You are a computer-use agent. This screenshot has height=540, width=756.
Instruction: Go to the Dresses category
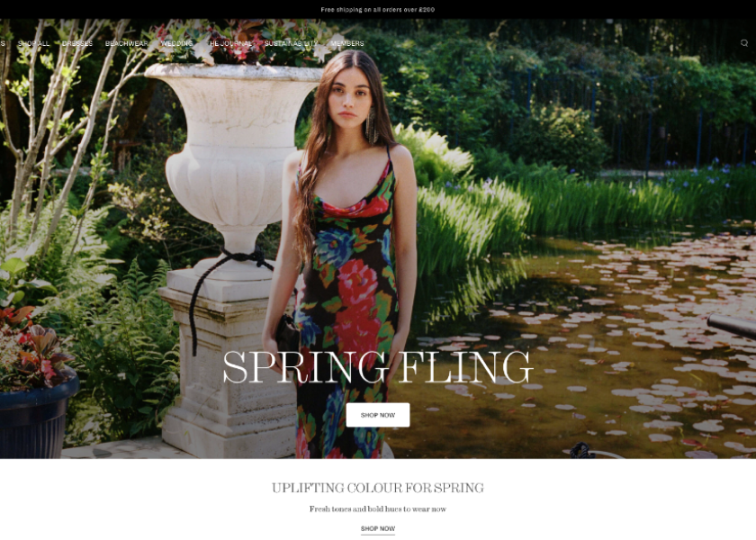point(77,43)
